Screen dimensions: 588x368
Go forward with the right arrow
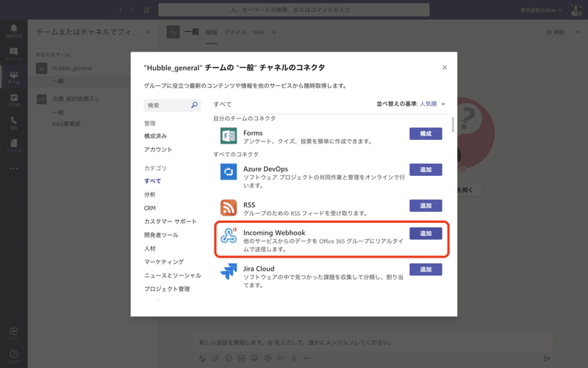click(132, 10)
